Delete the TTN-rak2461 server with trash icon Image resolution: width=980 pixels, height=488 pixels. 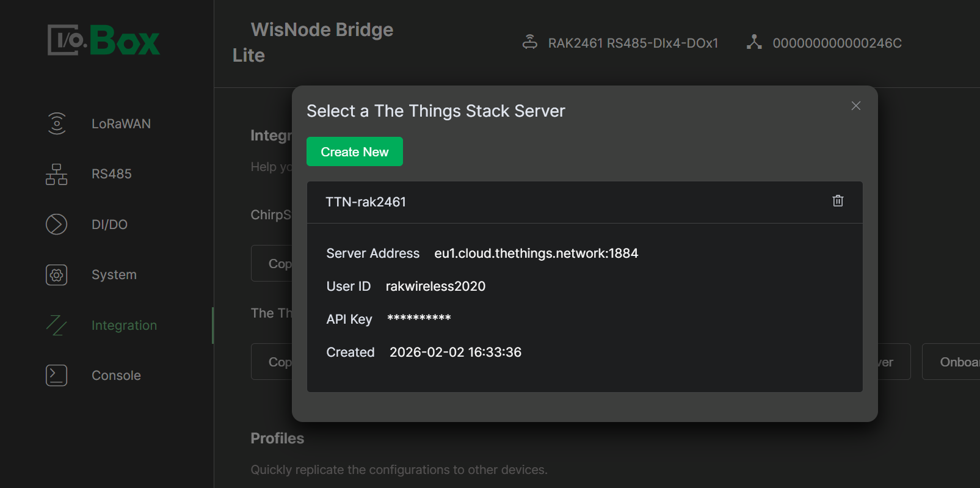[838, 201]
